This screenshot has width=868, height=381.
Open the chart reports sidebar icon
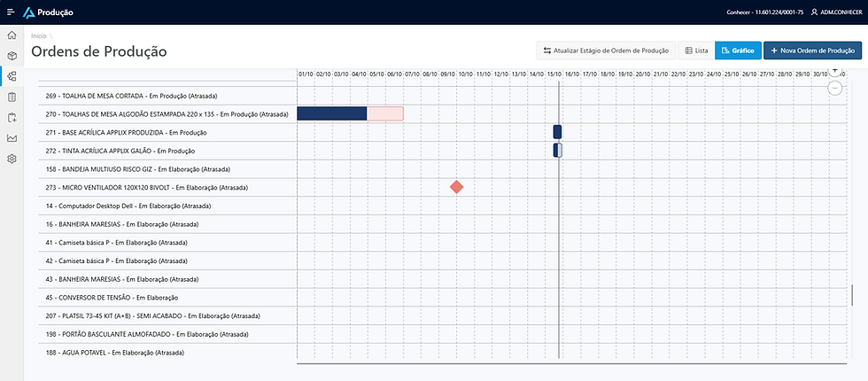click(x=12, y=138)
